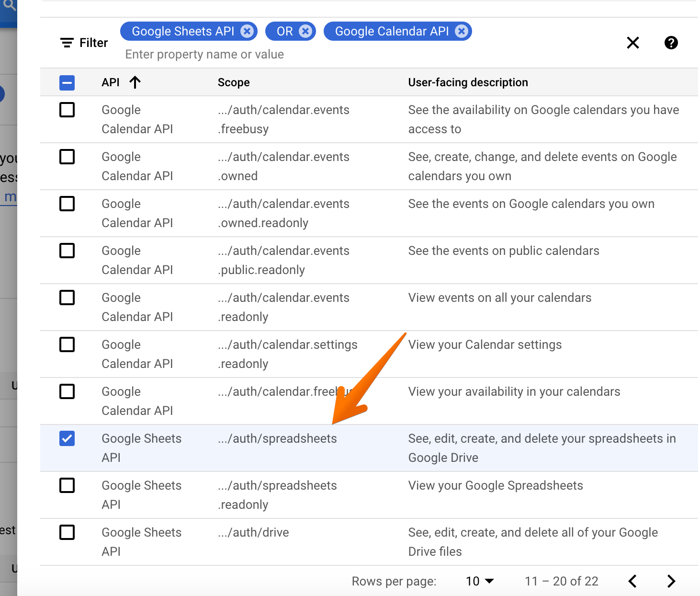The width and height of the screenshot is (700, 596).
Task: Go to the next page of scopes
Action: coord(671,581)
